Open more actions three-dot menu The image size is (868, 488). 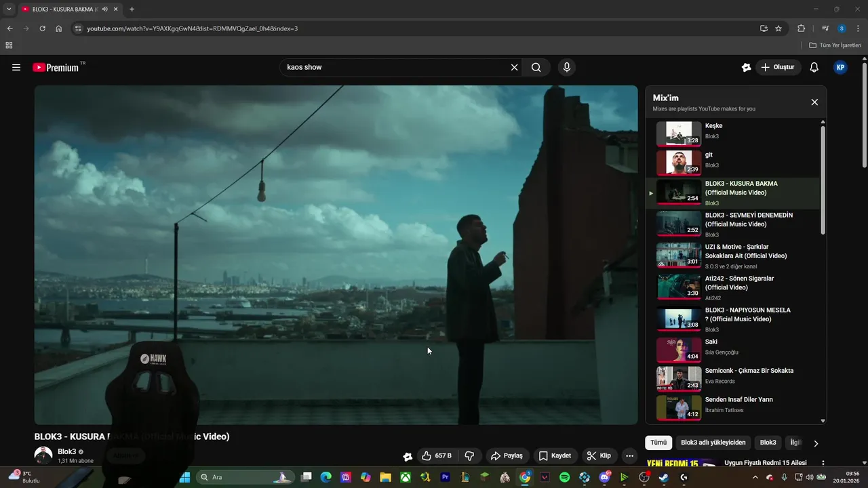[x=630, y=456]
